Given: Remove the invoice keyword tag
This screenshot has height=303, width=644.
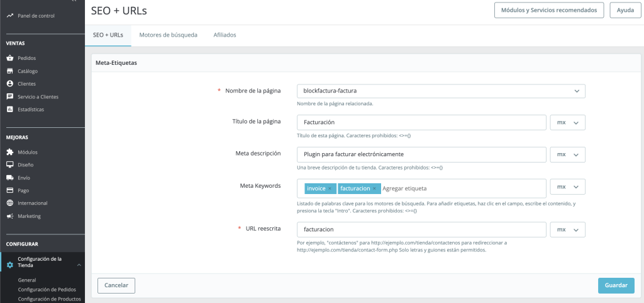Looking at the screenshot, I should pos(330,189).
